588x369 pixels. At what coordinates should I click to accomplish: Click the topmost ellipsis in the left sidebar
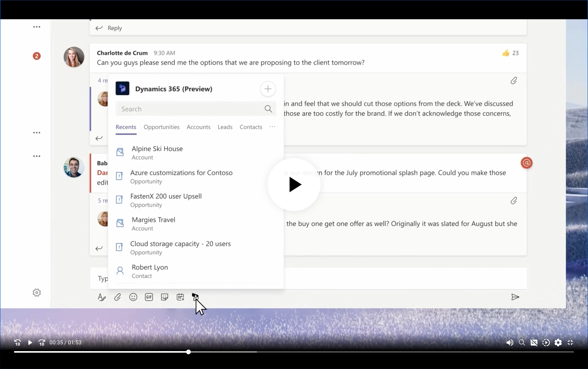click(x=37, y=27)
